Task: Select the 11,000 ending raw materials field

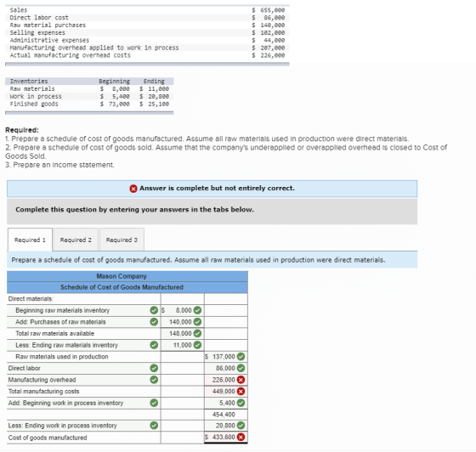Action: pos(183,345)
